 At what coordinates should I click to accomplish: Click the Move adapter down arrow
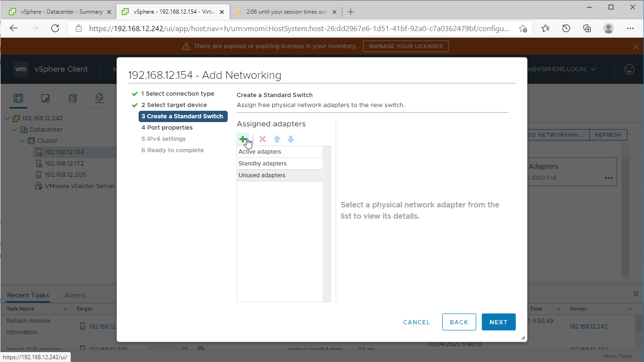pyautogui.click(x=291, y=139)
